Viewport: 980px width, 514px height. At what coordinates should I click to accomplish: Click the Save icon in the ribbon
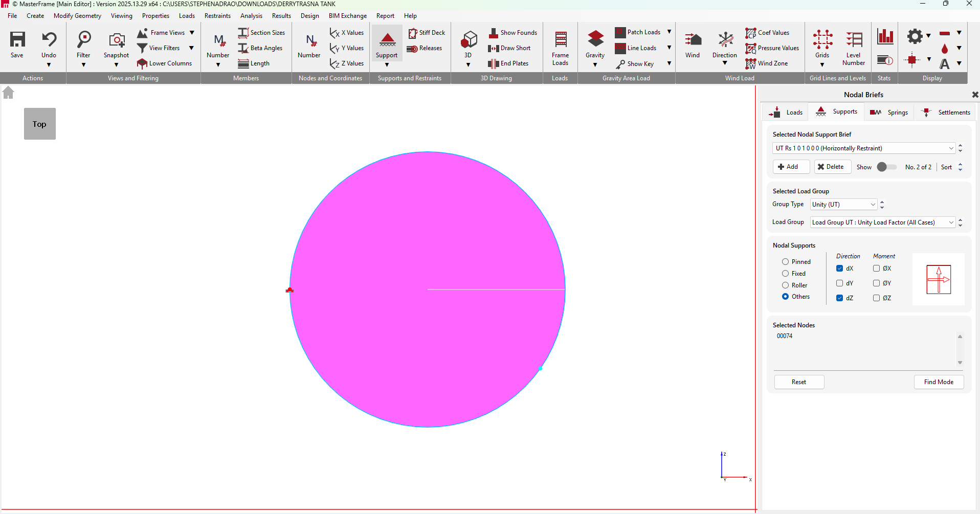(17, 40)
